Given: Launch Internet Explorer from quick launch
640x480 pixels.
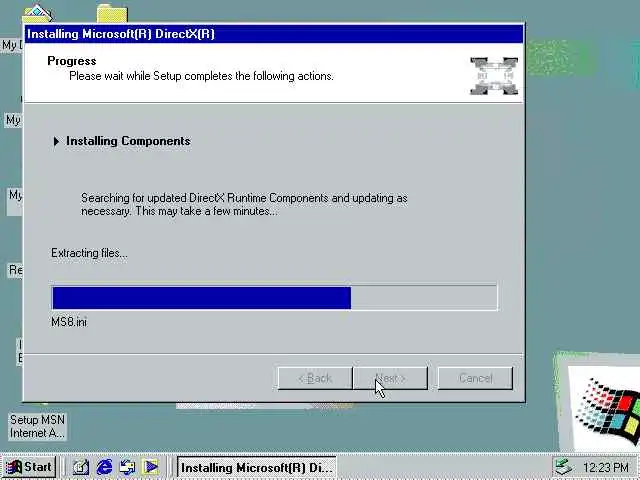Looking at the screenshot, I should [104, 467].
